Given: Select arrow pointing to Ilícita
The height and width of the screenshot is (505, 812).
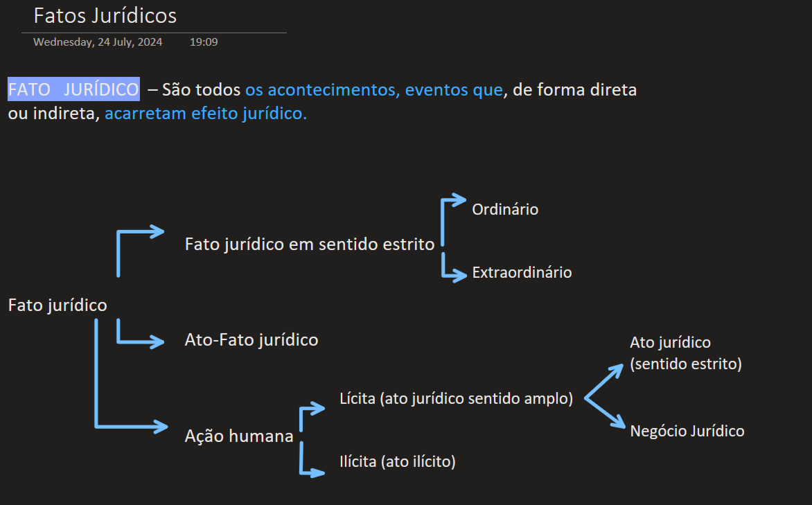Looking at the screenshot, I should click(x=312, y=459).
